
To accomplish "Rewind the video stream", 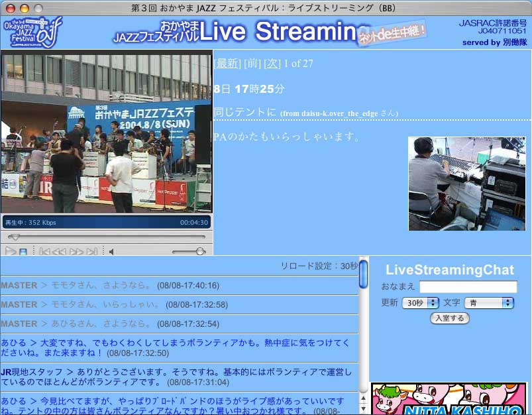I will [59, 252].
